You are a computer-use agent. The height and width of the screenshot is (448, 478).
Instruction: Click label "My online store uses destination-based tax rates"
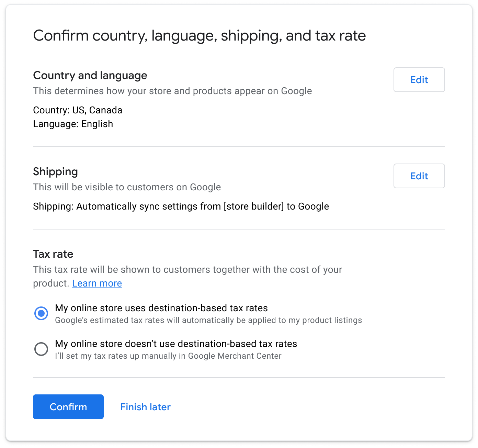click(x=161, y=308)
